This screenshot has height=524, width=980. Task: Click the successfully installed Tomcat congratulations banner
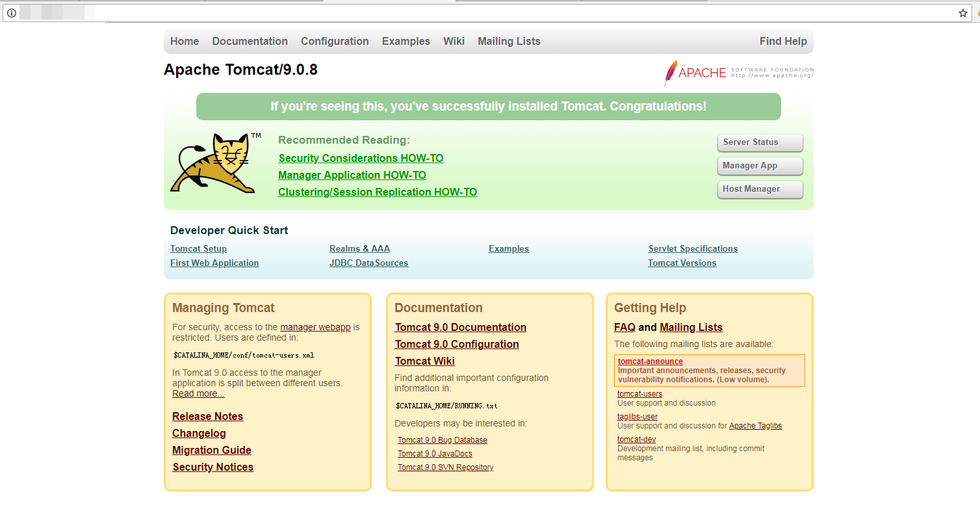tap(489, 107)
